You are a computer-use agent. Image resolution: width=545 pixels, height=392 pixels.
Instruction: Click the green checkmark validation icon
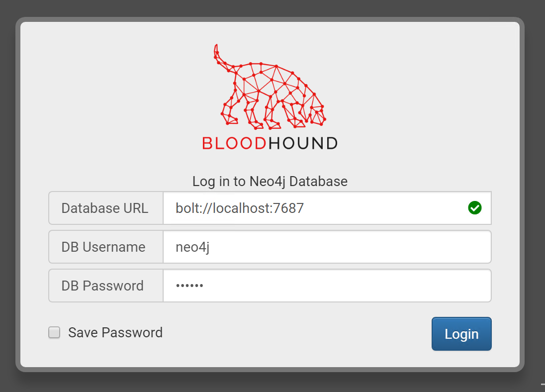click(475, 208)
